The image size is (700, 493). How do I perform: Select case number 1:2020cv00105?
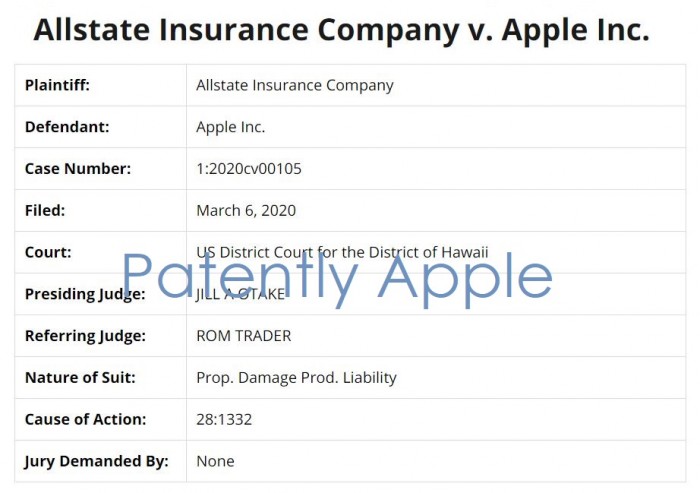click(x=249, y=169)
